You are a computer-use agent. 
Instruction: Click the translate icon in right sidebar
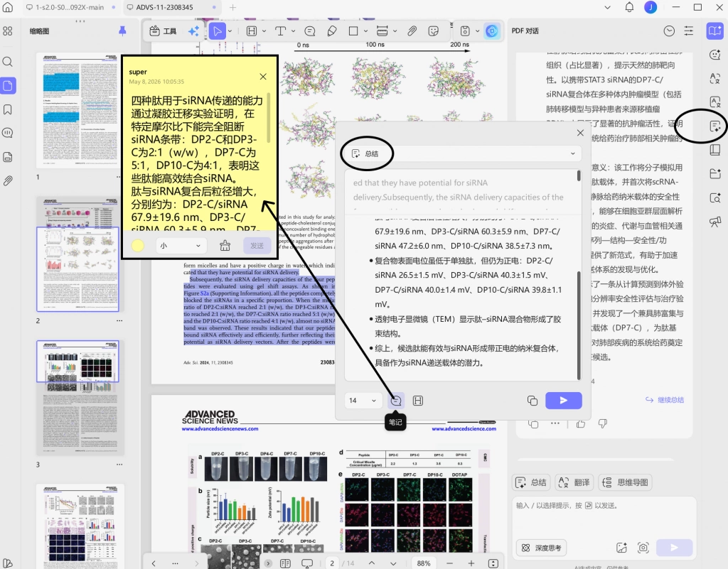[x=715, y=78]
